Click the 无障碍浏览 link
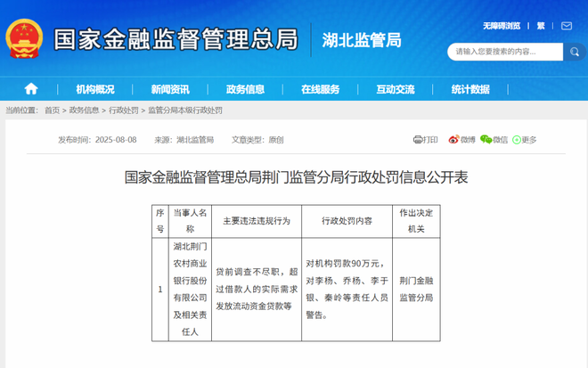The width and height of the screenshot is (588, 368). [502, 26]
